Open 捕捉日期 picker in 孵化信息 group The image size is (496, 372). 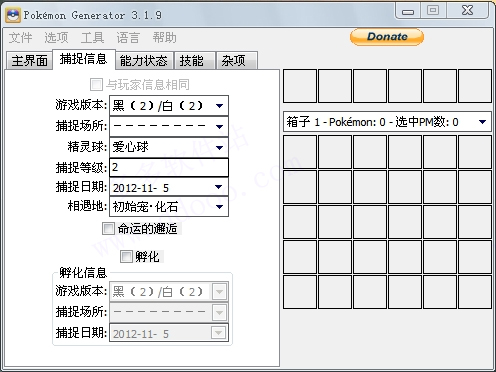169,333
